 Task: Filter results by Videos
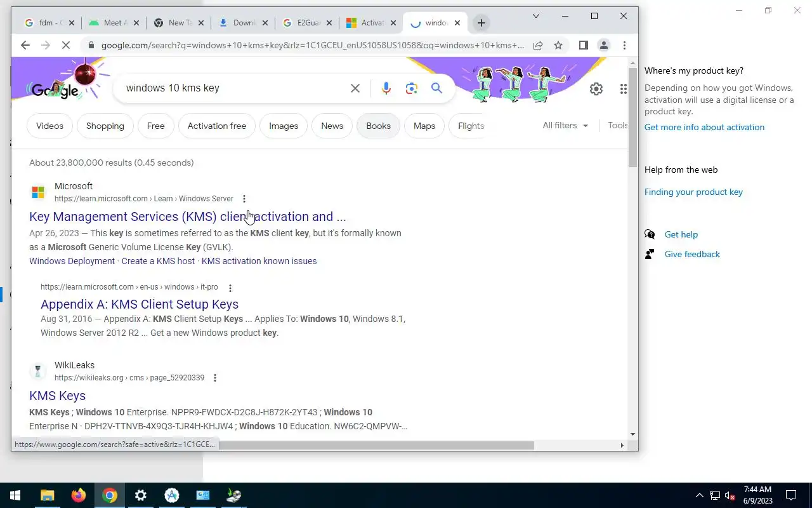[49, 126]
